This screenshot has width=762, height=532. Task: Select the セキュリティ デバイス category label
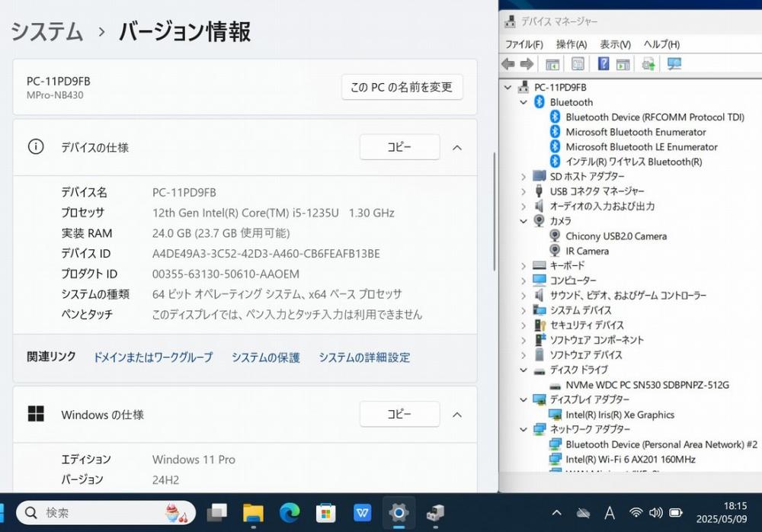(x=587, y=325)
